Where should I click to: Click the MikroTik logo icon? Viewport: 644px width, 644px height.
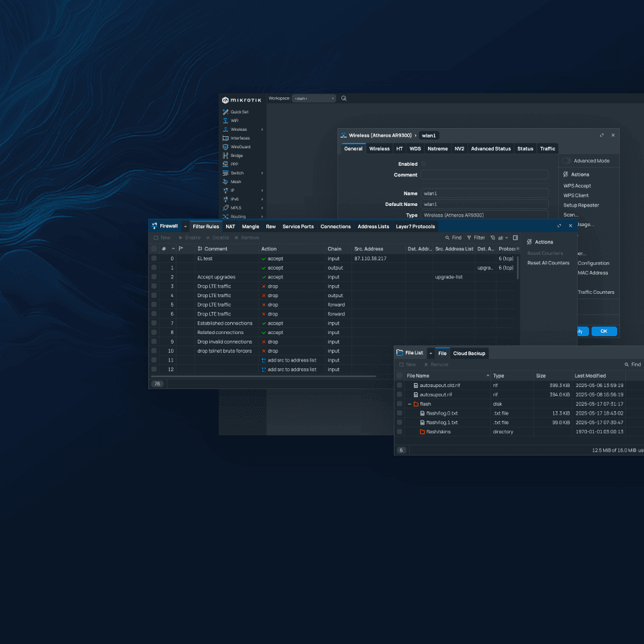pyautogui.click(x=225, y=99)
